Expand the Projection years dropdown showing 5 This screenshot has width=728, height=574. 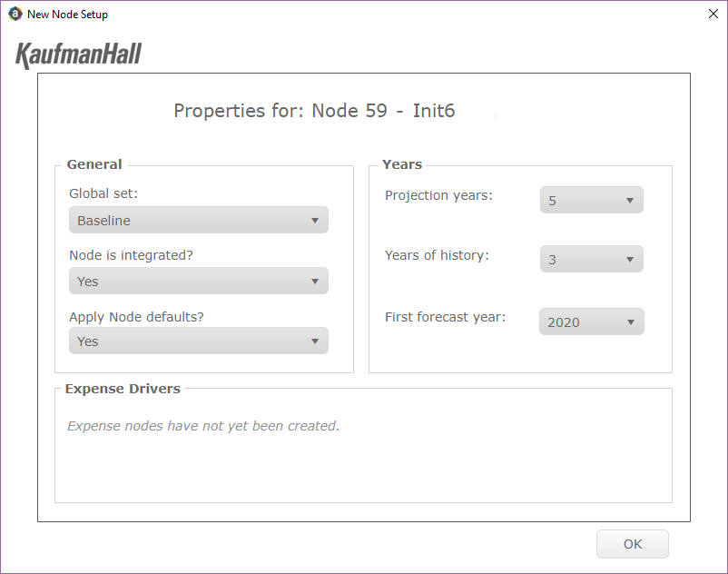coord(592,200)
